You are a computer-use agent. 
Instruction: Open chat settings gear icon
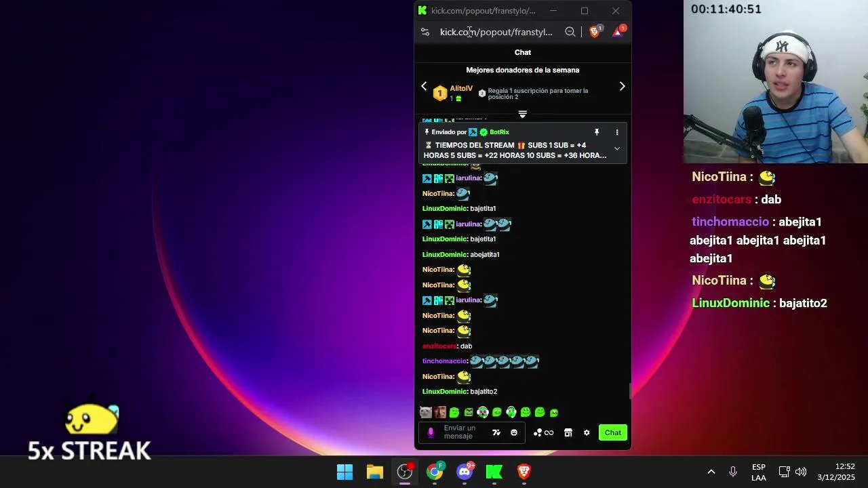(587, 432)
